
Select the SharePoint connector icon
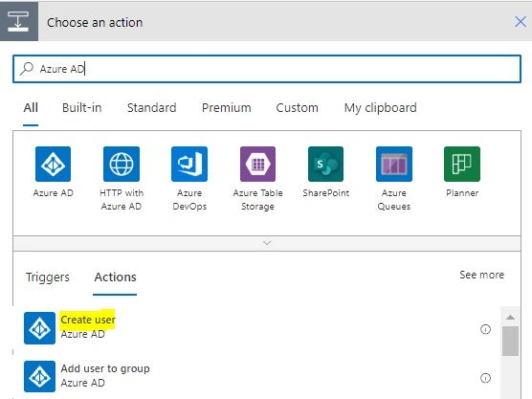click(325, 164)
